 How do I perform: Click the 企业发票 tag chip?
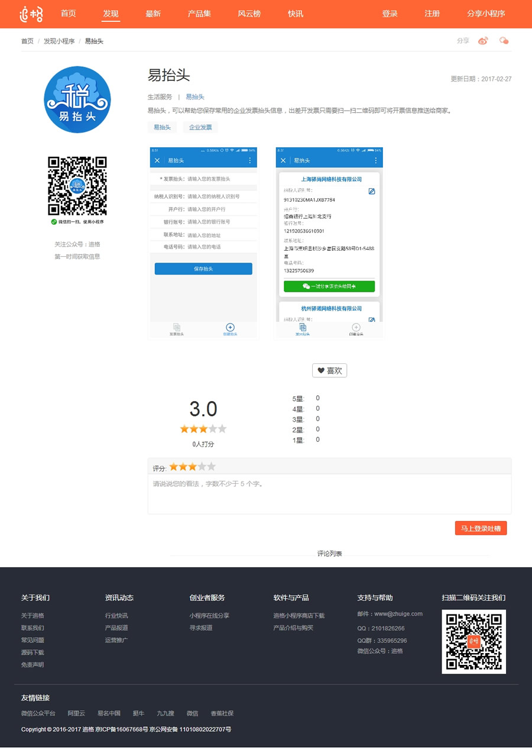[200, 127]
